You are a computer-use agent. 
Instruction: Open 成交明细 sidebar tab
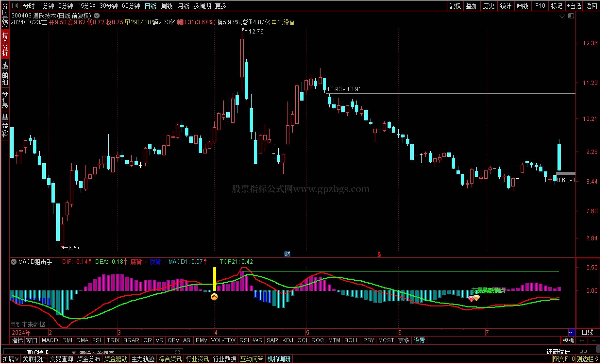[5, 73]
